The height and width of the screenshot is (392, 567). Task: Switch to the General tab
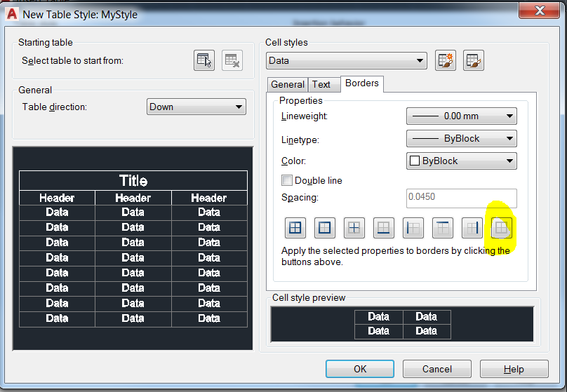288,85
